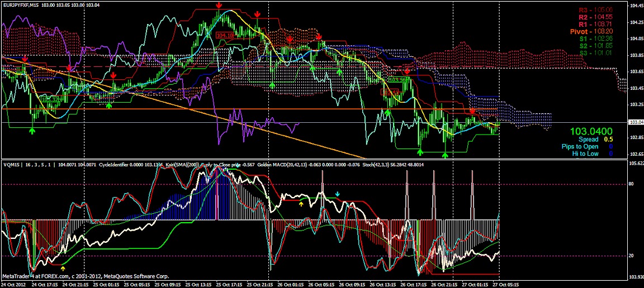Click the rightmost red sell arrow near the current price

[x=473, y=112]
